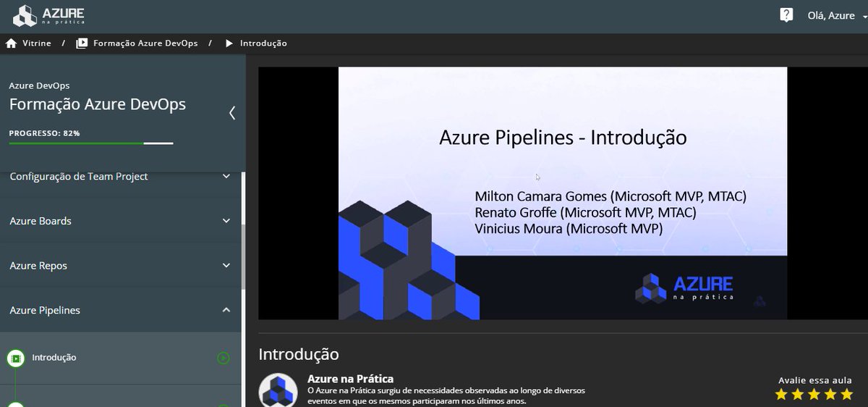Click the Azure na Prática author avatar
868x407 pixels.
(x=278, y=391)
